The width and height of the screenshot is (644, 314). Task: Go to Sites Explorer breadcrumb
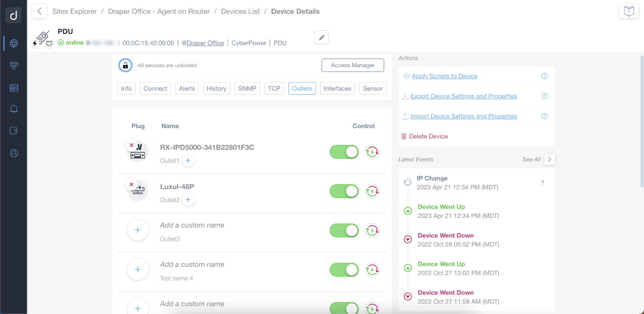click(x=74, y=11)
